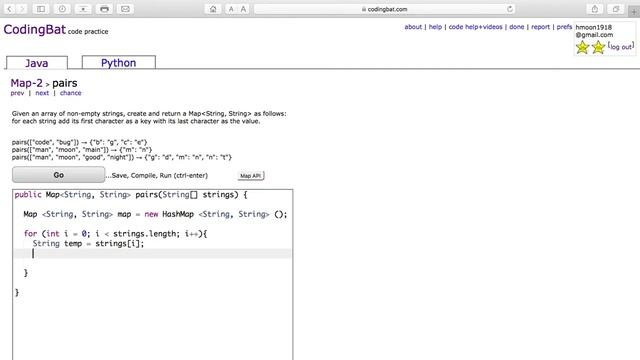The height and width of the screenshot is (360, 640).
Task: Go forward using Safari's forward arrow
Action: point(22,9)
